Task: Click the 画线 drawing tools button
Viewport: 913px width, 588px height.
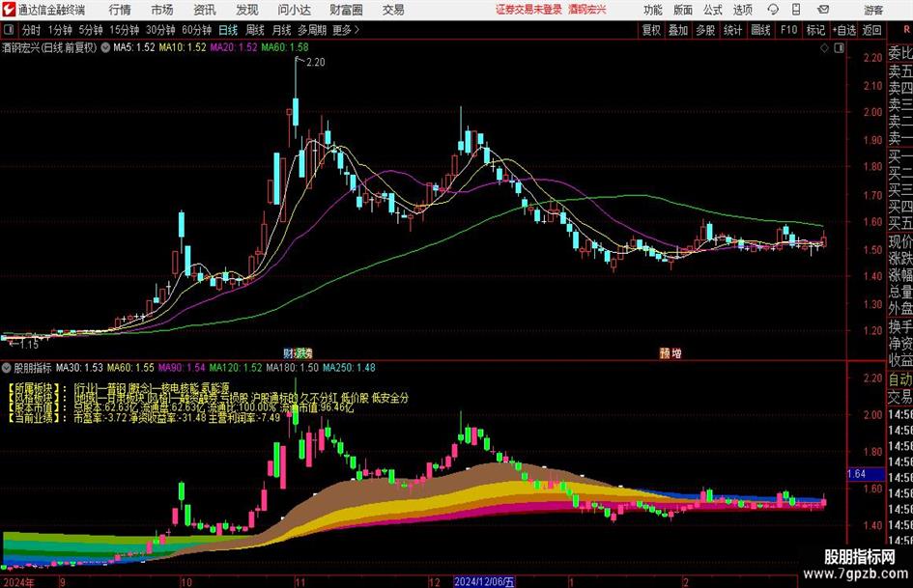Action: [760, 30]
